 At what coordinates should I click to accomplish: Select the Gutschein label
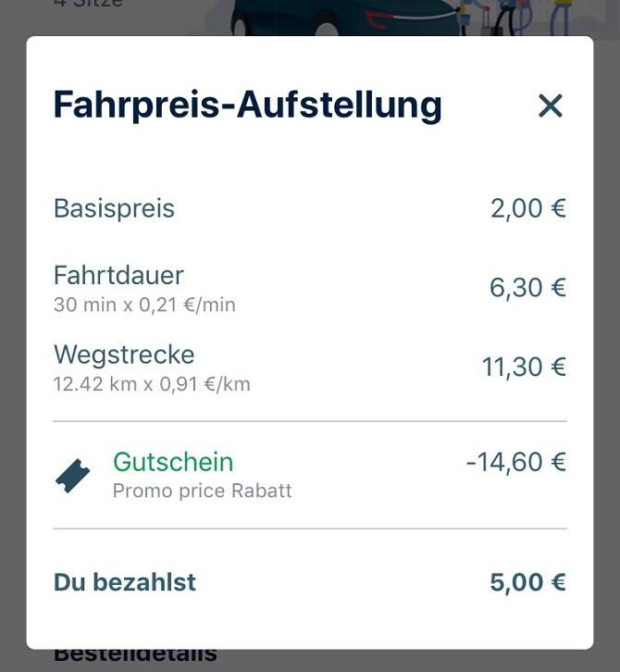click(x=173, y=462)
